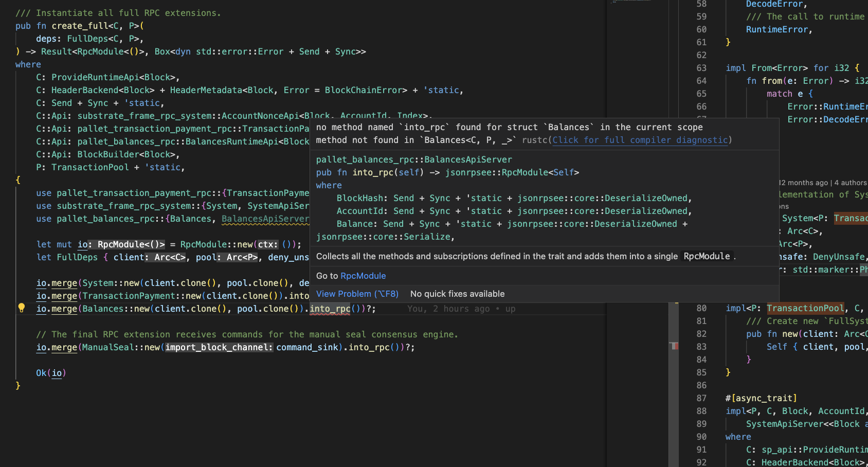Screen dimensions: 868x467
Task: Click System::new in first io.merge line
Action: tap(111, 283)
